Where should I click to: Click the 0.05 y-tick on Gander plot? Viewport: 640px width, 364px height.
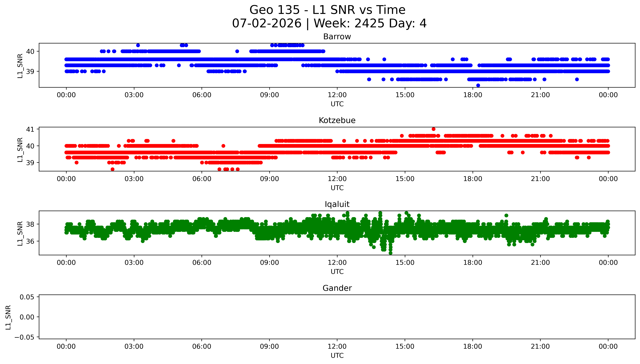(27, 297)
